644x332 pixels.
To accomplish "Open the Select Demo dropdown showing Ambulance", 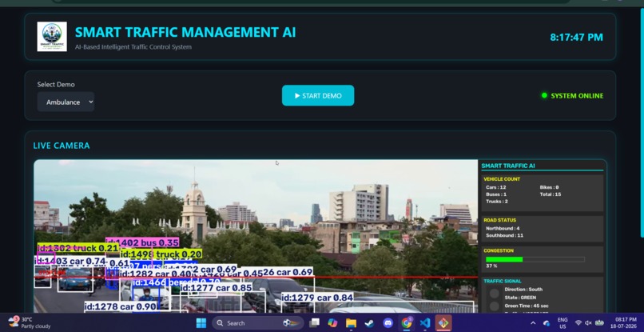I will pyautogui.click(x=66, y=102).
